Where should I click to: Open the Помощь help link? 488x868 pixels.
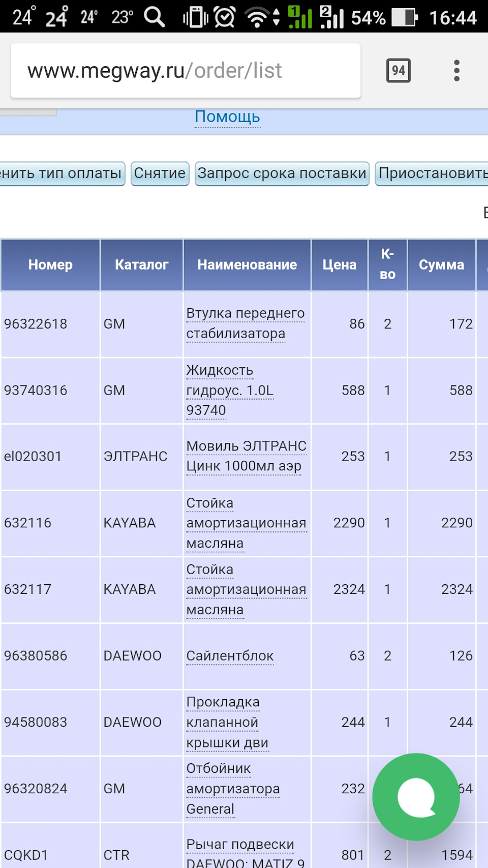(227, 117)
